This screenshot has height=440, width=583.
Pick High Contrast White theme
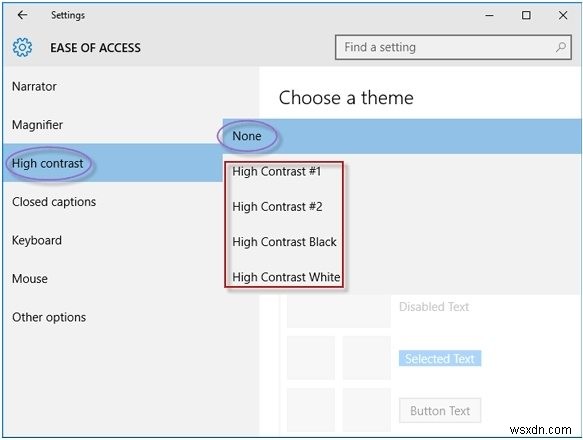tap(286, 277)
